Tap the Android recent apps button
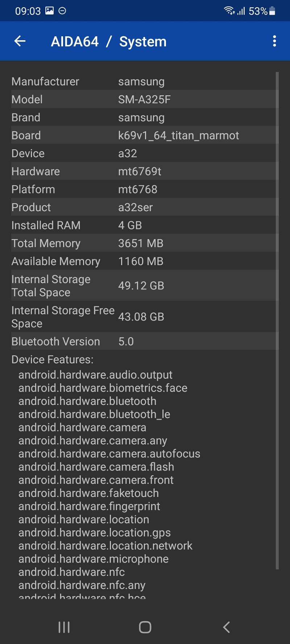 64,627
